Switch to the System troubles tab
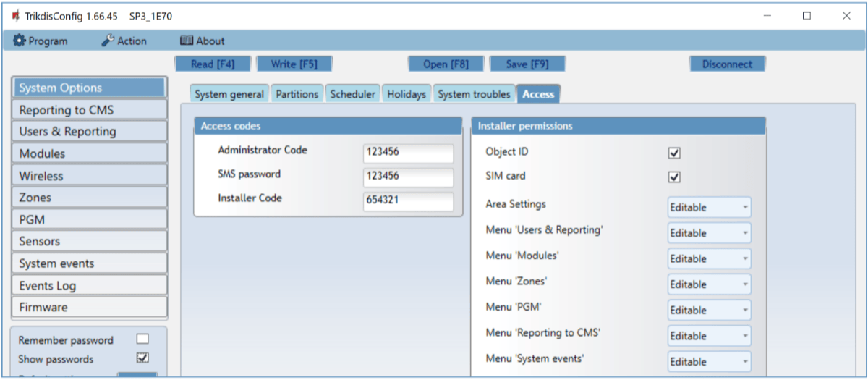The height and width of the screenshot is (380, 868). point(474,94)
